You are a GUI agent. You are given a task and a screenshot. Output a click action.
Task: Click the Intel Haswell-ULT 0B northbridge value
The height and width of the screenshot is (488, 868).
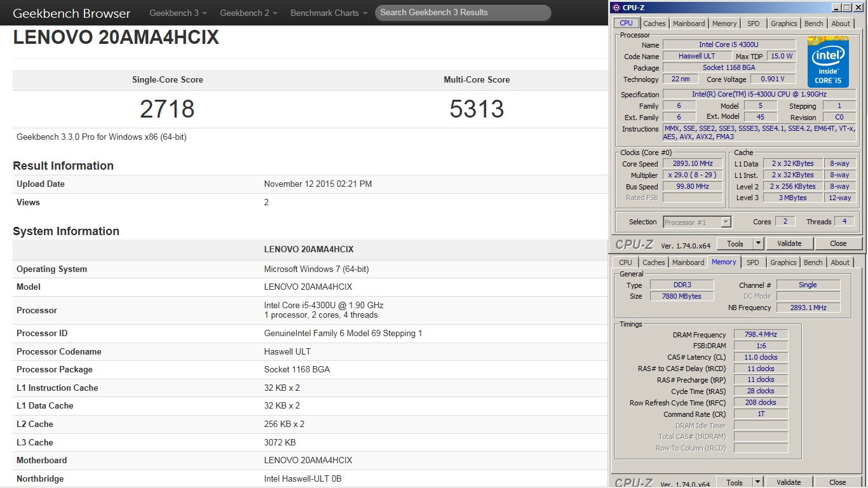click(x=302, y=479)
